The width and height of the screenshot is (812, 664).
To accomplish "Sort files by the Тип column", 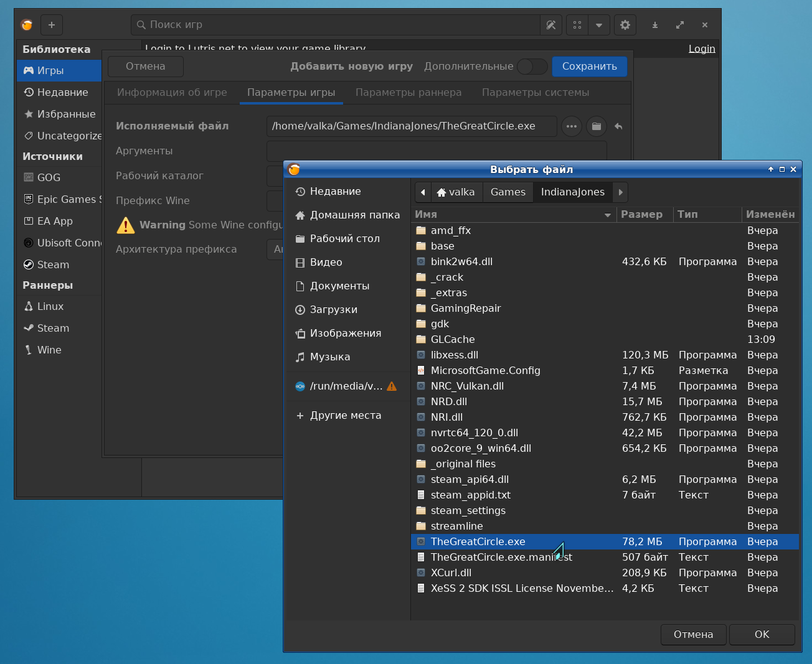I will click(x=707, y=214).
